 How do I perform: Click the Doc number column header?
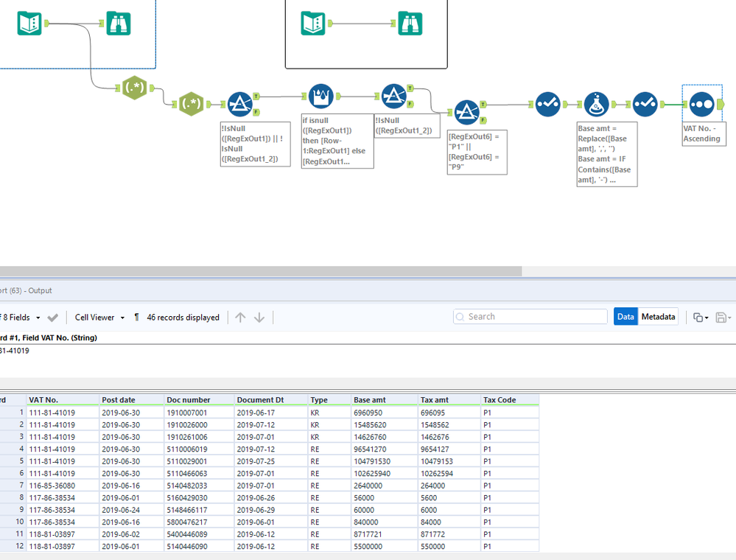point(200,400)
